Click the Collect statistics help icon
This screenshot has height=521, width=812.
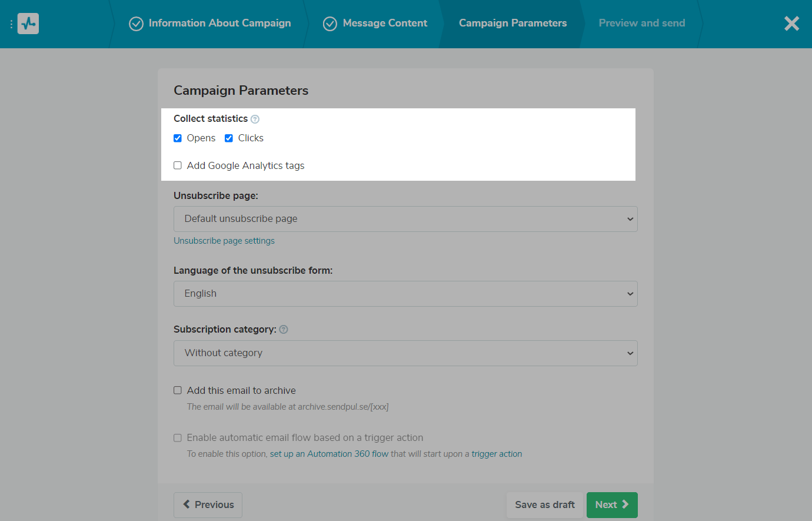(x=255, y=119)
